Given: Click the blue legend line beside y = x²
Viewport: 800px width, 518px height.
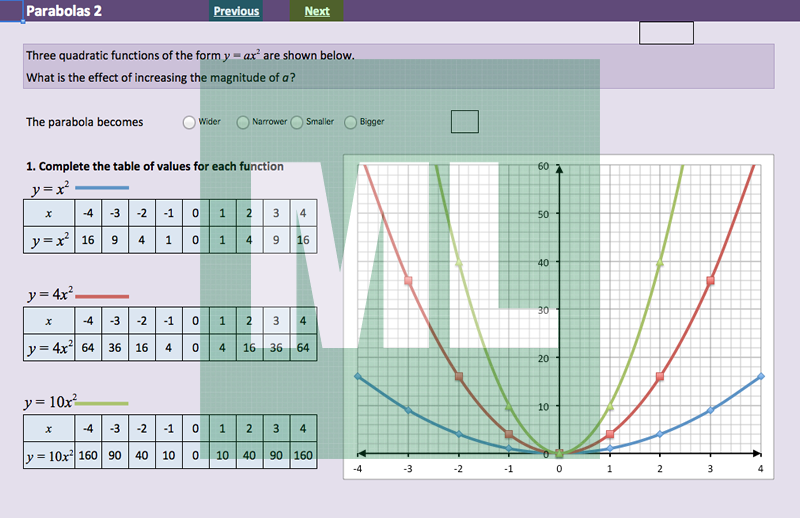Looking at the screenshot, I should coord(101,188).
